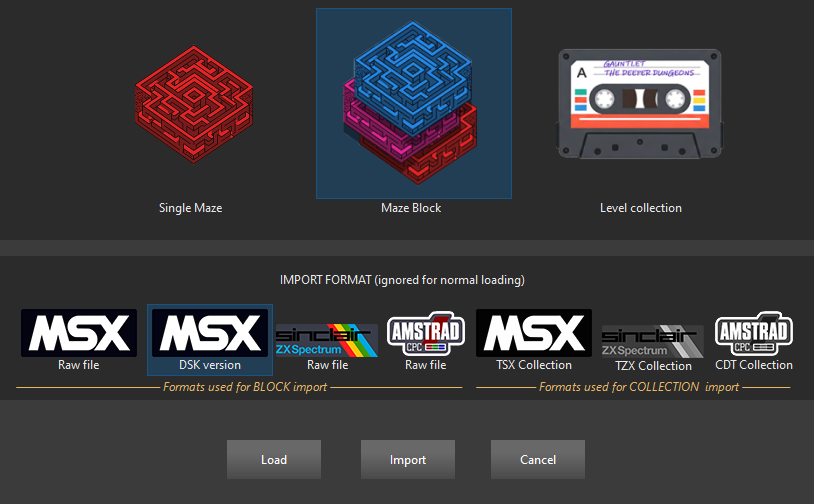
Task: Click the "TZX Collection" caption
Action: 653,366
